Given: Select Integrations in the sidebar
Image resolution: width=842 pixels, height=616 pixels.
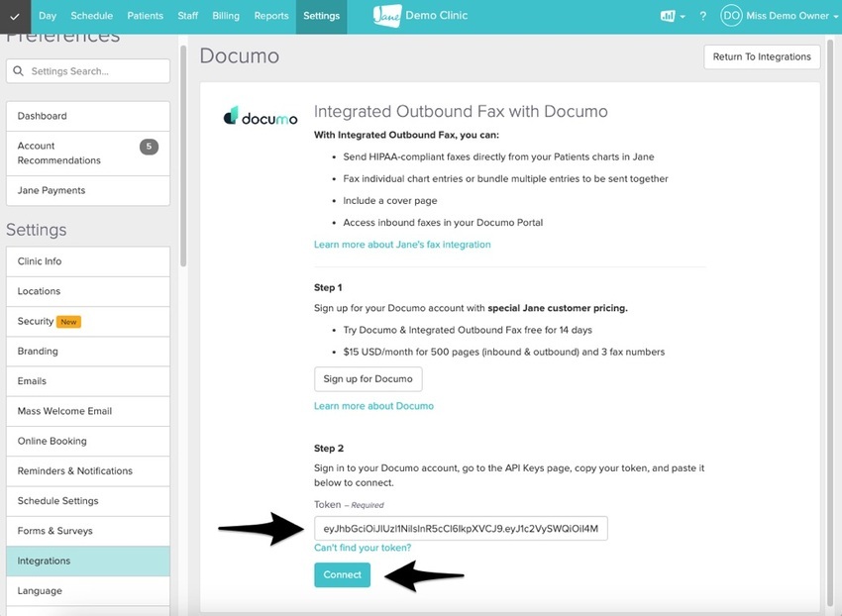Looking at the screenshot, I should click(x=88, y=562).
